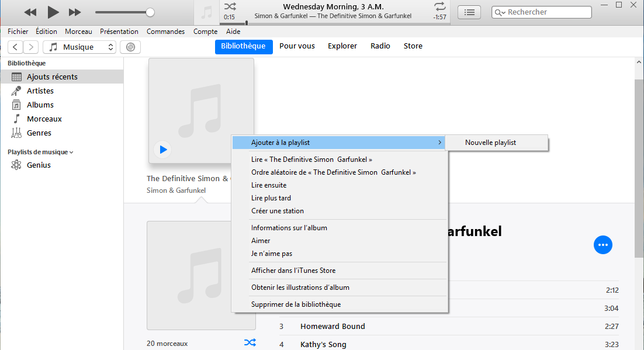The height and width of the screenshot is (350, 644).
Task: Switch to the Store tab
Action: pyautogui.click(x=413, y=46)
